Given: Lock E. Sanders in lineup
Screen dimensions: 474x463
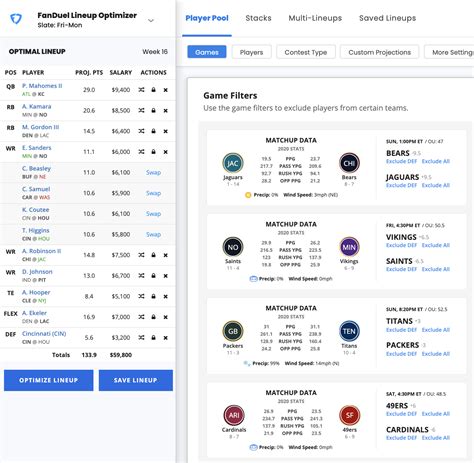Looking at the screenshot, I should (153, 152).
